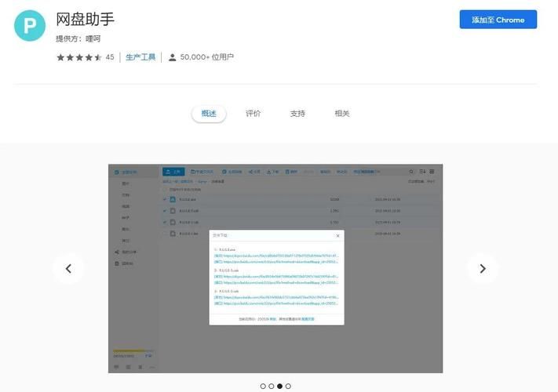Select the fourth carousel dot
The height and width of the screenshot is (392, 558).
288,386
